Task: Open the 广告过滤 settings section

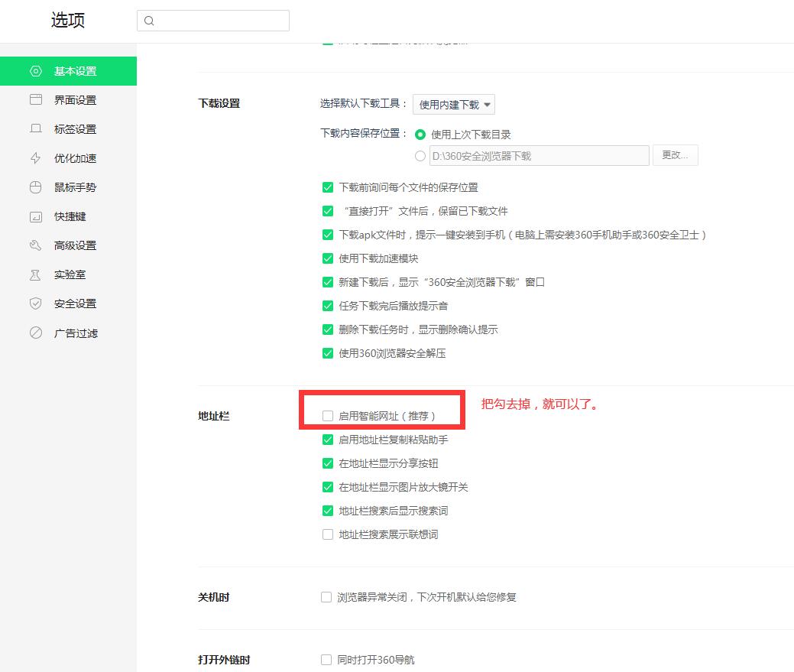Action: tap(75, 333)
